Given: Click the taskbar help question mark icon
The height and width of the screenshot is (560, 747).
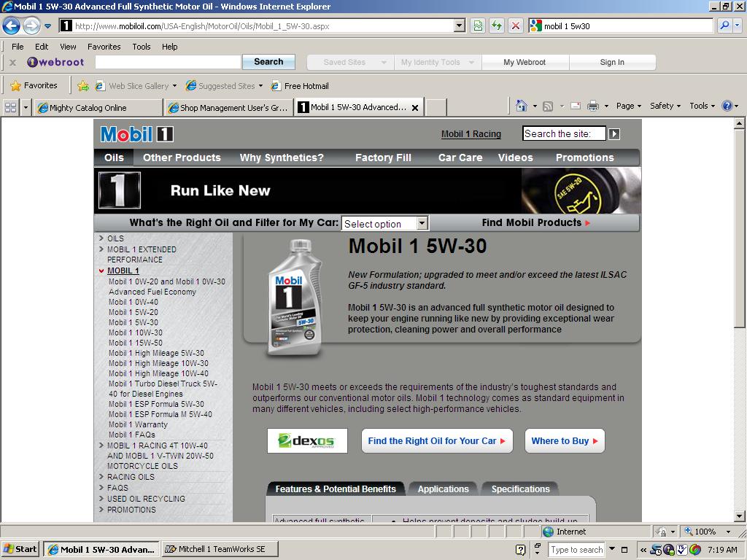Looking at the screenshot, I should pos(521,550).
